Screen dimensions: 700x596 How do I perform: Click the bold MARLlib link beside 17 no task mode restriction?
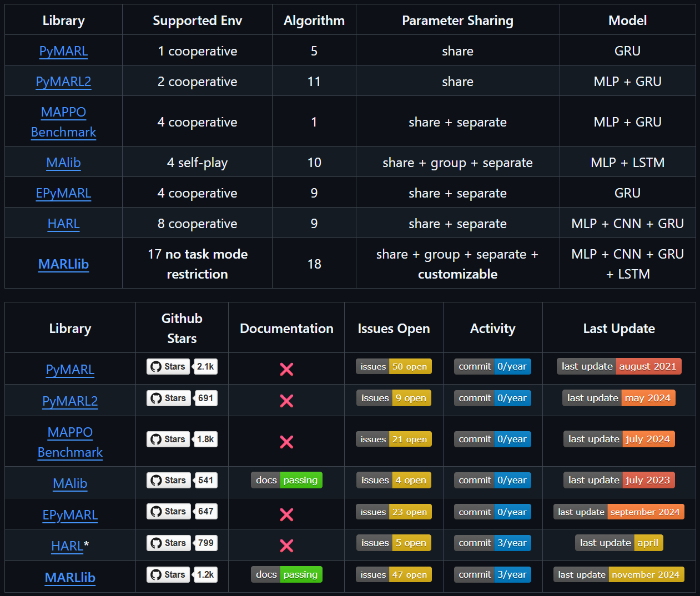(x=63, y=264)
